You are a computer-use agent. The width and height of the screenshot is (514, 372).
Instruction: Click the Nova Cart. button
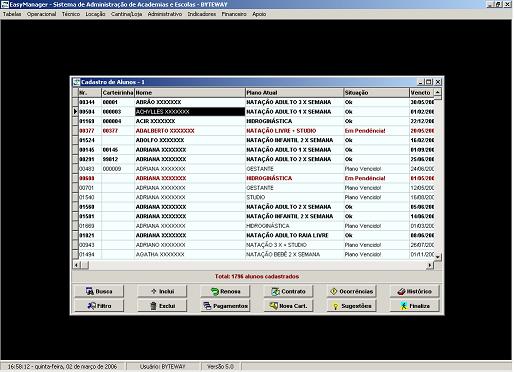(x=288, y=306)
